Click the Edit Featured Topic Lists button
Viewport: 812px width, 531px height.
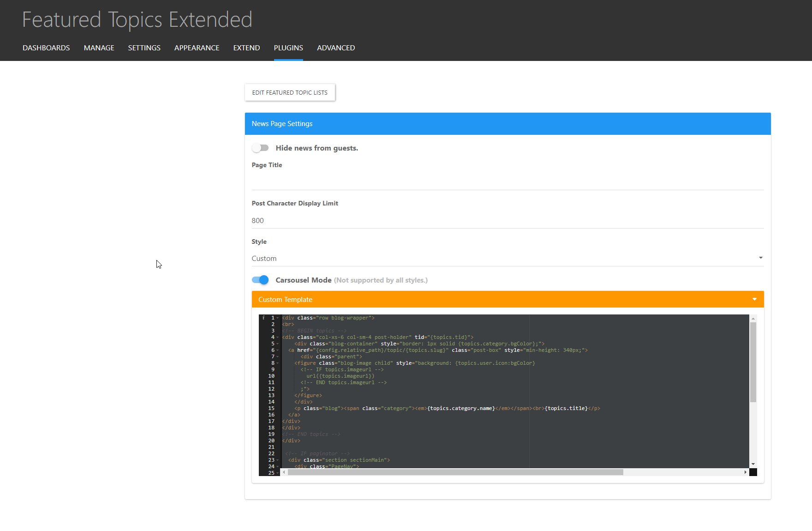(290, 93)
